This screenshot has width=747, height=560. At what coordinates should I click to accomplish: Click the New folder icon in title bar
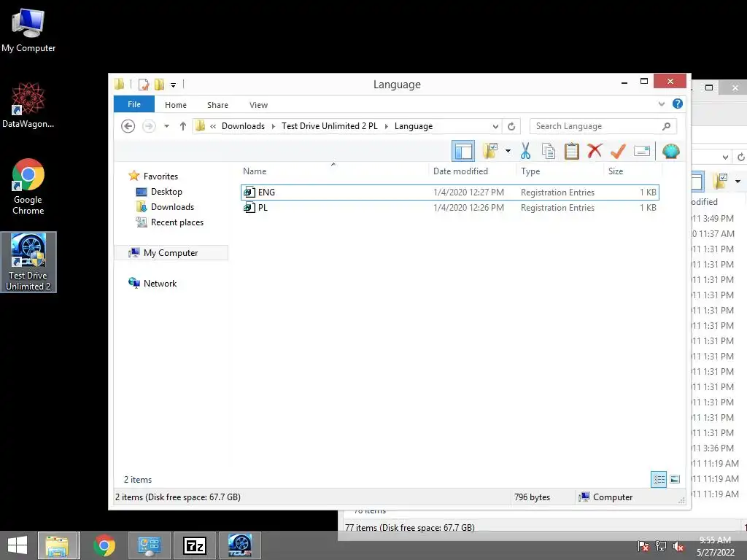(x=159, y=85)
